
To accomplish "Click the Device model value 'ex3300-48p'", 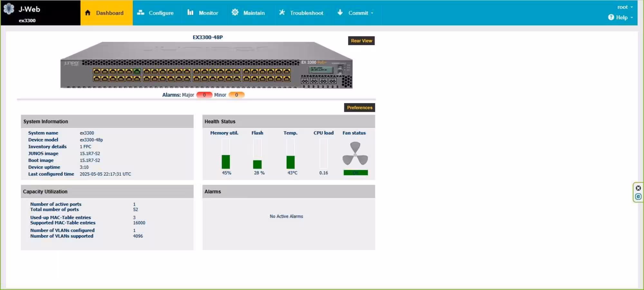I will (x=91, y=140).
